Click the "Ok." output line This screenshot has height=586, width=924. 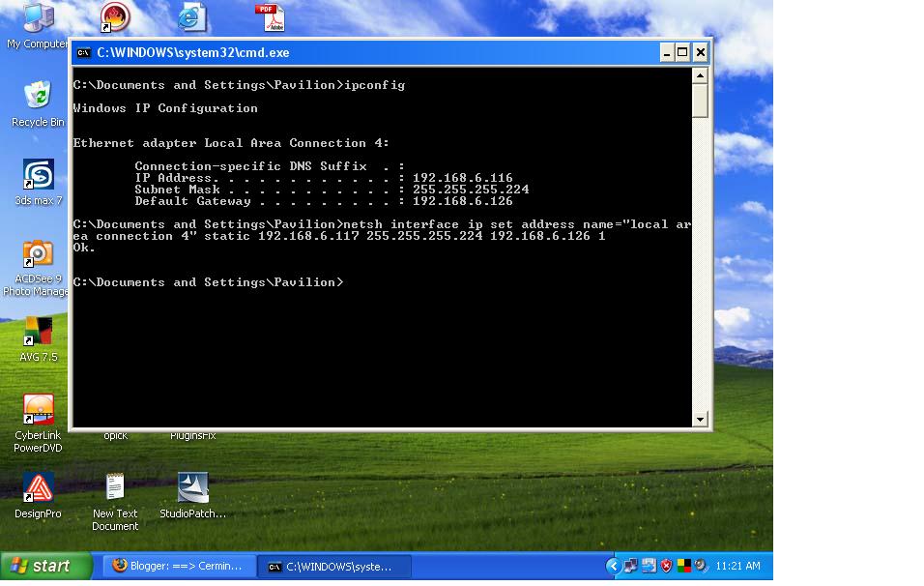pos(84,248)
